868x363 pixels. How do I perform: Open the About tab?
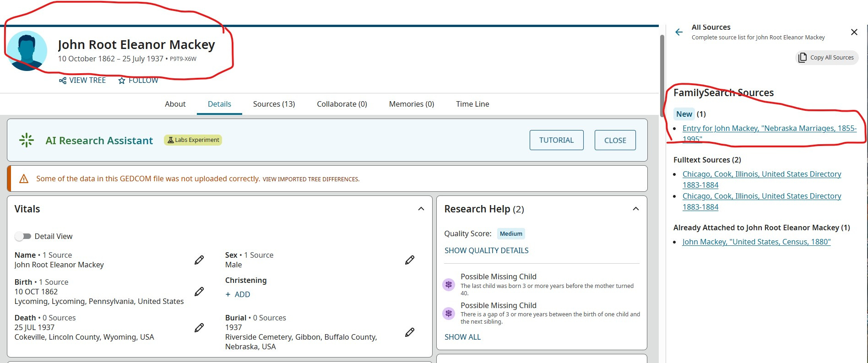pyautogui.click(x=175, y=104)
